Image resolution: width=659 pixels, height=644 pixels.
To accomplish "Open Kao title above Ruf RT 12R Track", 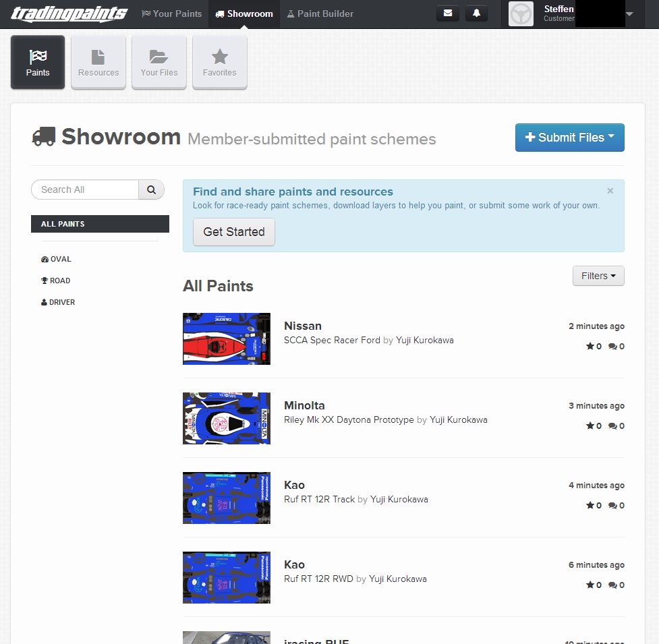I will [294, 485].
